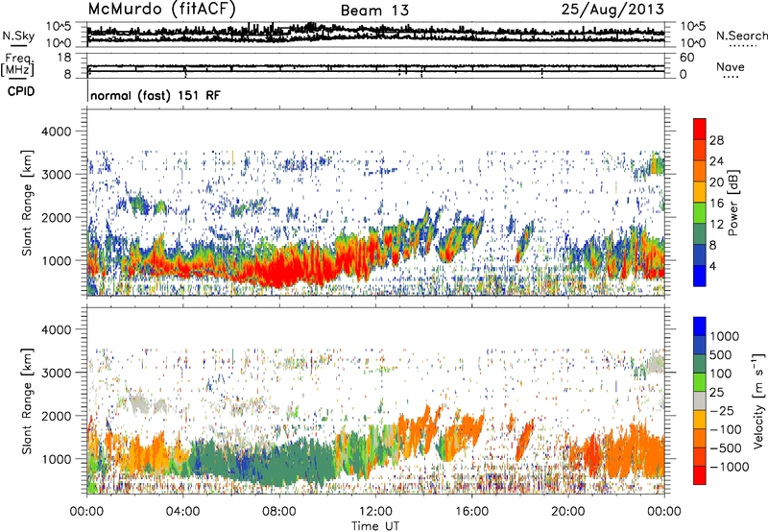Click the "2000" tick in the velocity panel
This screenshot has width=768, height=532.
(59, 416)
